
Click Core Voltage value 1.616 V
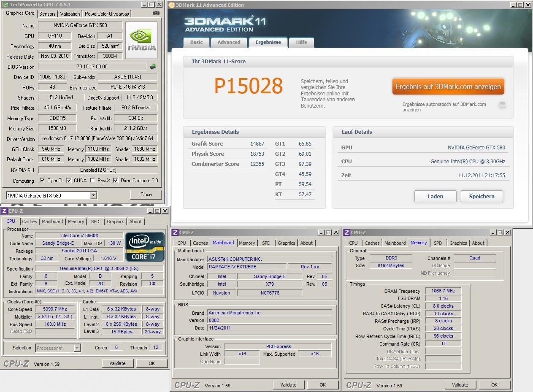(108, 259)
